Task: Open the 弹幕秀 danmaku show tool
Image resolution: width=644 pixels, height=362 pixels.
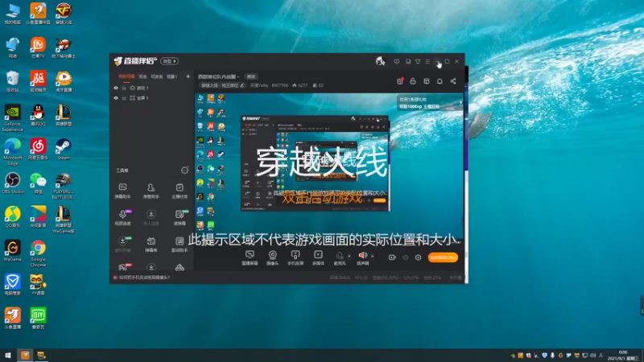Action: coord(151,245)
